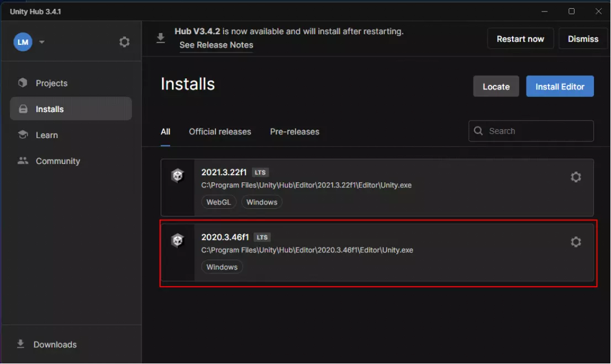Go to Projects in sidebar
The image size is (611, 364).
(x=71, y=83)
